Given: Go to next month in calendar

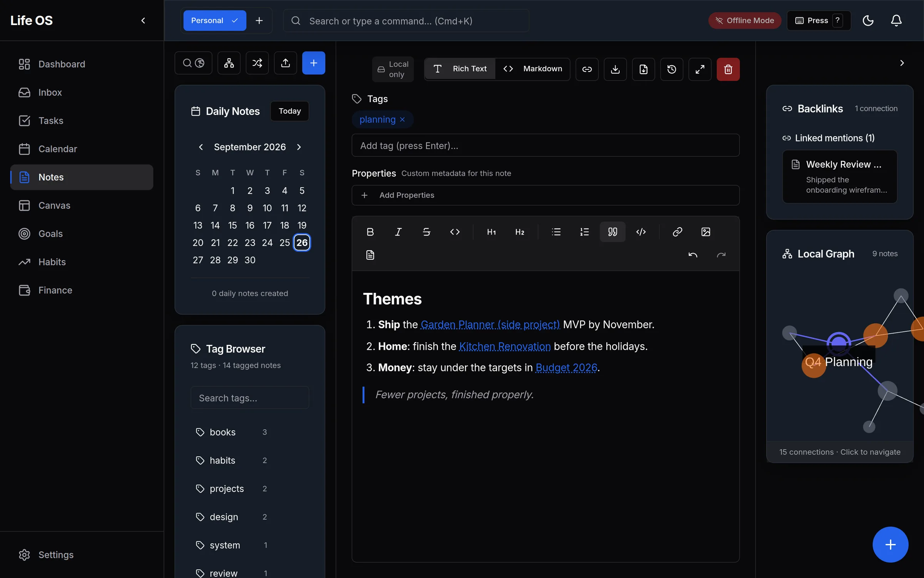Looking at the screenshot, I should 299,147.
